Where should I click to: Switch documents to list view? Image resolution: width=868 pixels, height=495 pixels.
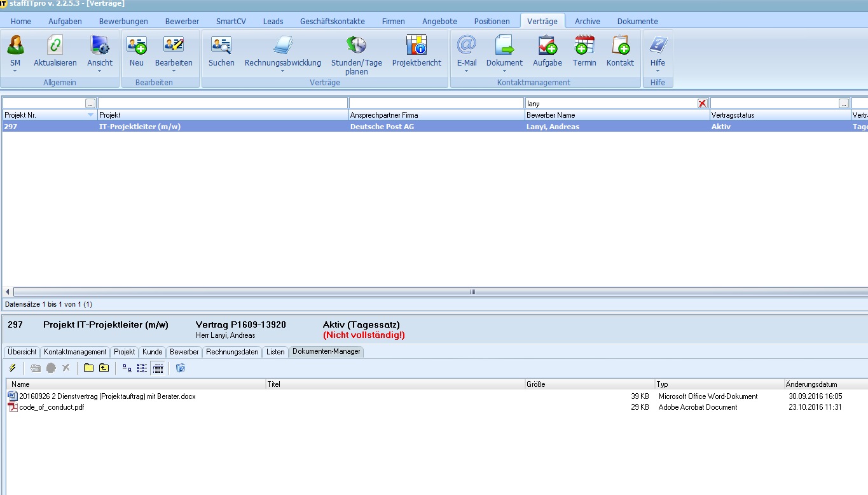coord(142,368)
